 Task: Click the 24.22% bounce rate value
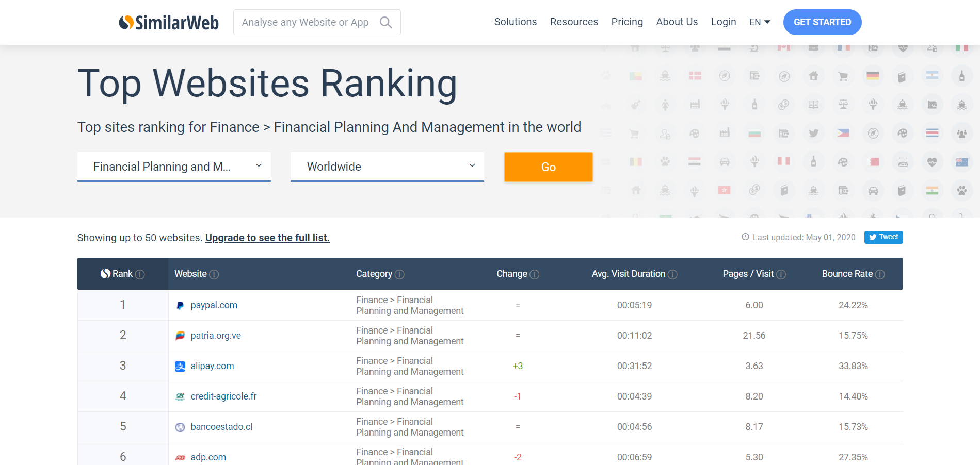(x=853, y=305)
